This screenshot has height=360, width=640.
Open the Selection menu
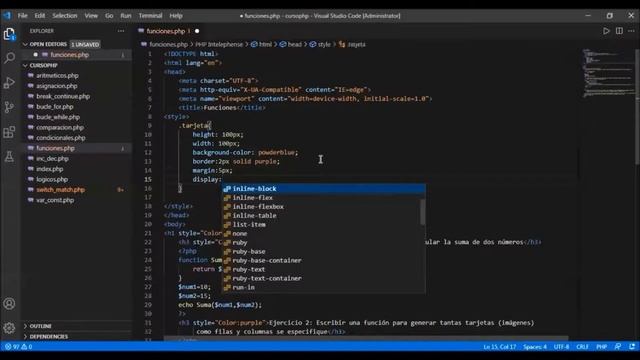click(x=64, y=16)
